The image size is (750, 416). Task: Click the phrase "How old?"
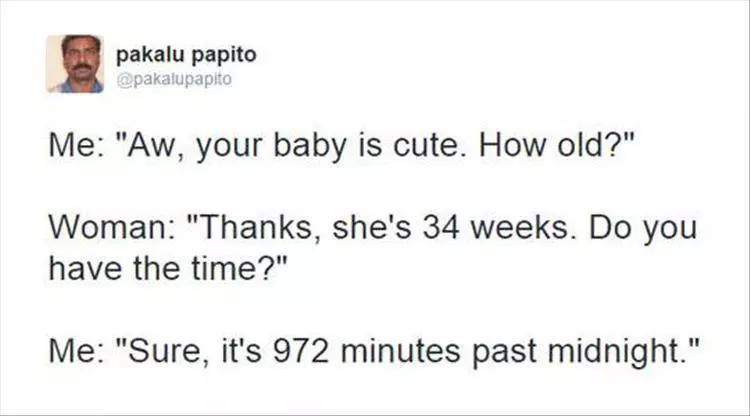(551, 145)
